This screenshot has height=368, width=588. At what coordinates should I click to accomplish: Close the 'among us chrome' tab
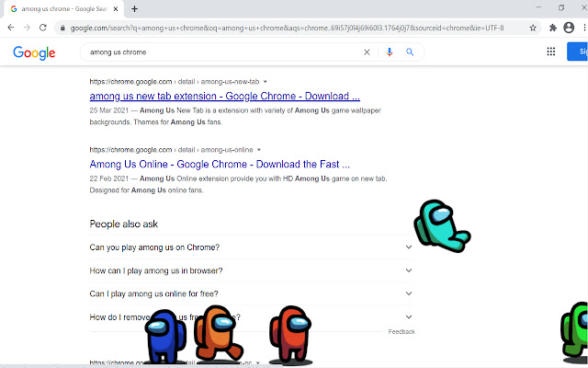tap(116, 9)
